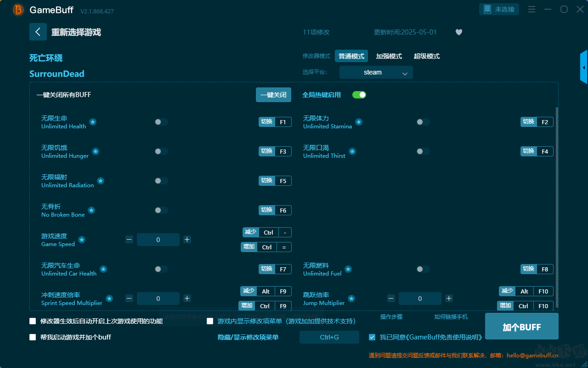Image resolution: width=588 pixels, height=368 pixels.
Task: Expand the blue side panel arrow at right edge
Action: click(583, 67)
